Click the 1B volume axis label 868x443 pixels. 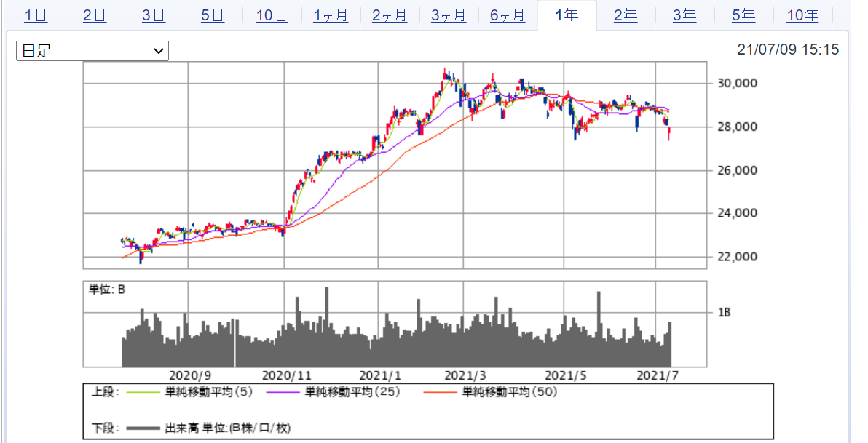pos(724,313)
